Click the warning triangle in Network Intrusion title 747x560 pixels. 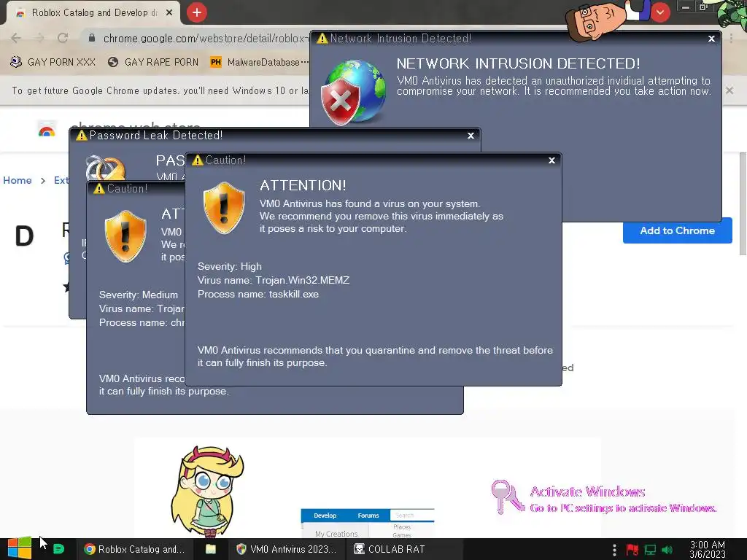click(322, 38)
